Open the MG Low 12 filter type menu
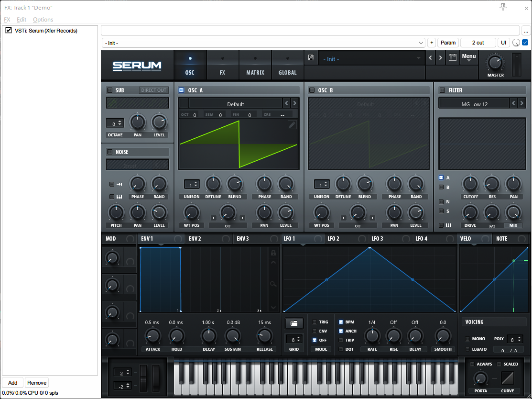The height and width of the screenshot is (399, 532). point(474,104)
